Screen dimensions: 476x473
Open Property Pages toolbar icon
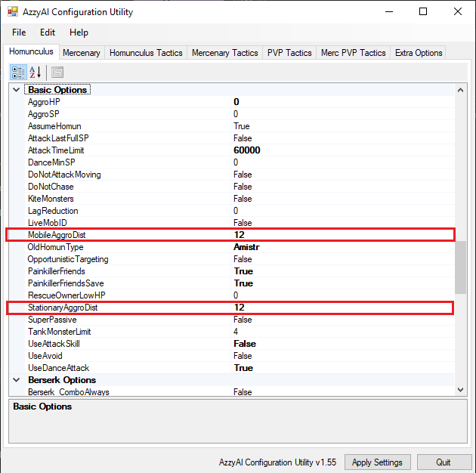[57, 73]
